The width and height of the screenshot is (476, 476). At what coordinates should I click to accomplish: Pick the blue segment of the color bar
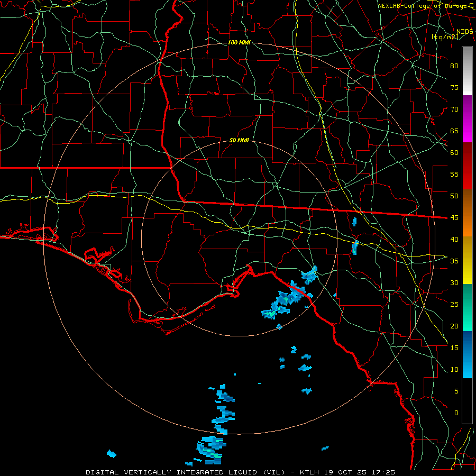[x=467, y=354]
